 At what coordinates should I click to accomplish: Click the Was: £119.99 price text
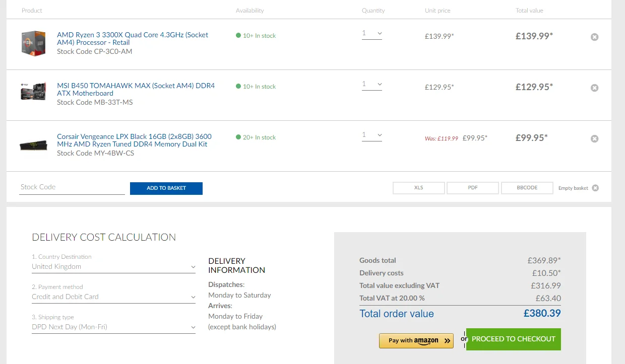point(442,138)
